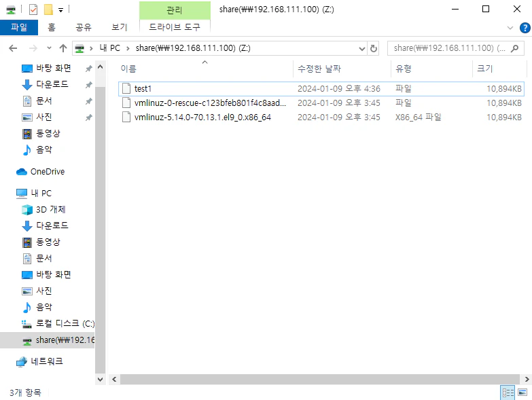Screen dimensions: 532x400
Task: Open 3D 개체 under 내 PC
Action: pos(43,209)
